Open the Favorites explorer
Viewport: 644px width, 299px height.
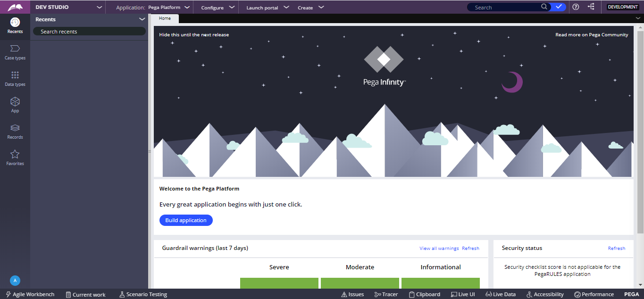pos(15,158)
